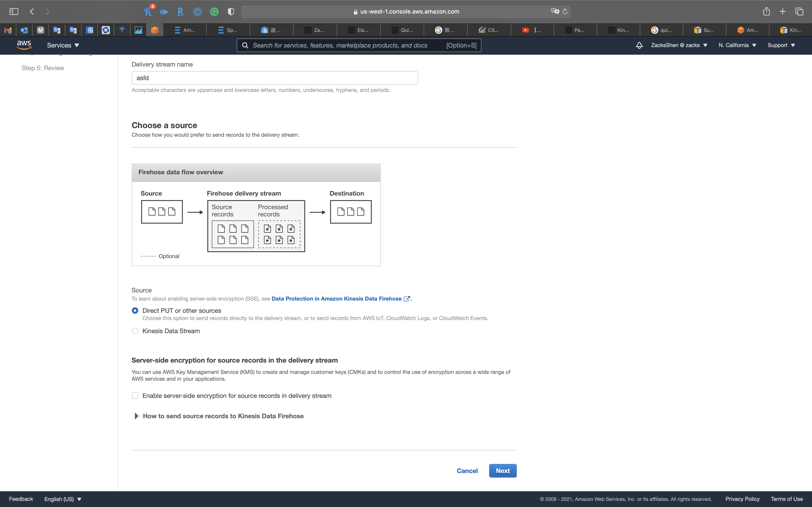Click the Safari share icon
This screenshot has width=812, height=507.
click(766, 11)
